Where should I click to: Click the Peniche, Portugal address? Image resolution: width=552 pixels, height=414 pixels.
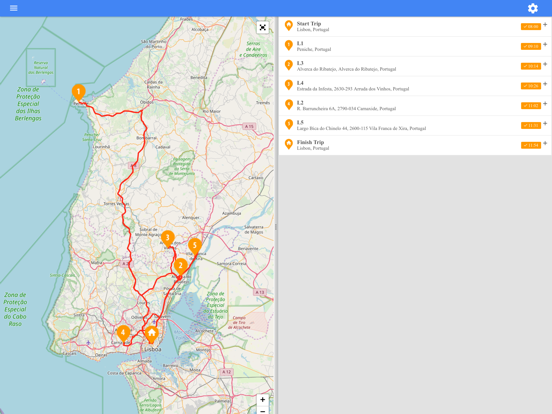314,49
